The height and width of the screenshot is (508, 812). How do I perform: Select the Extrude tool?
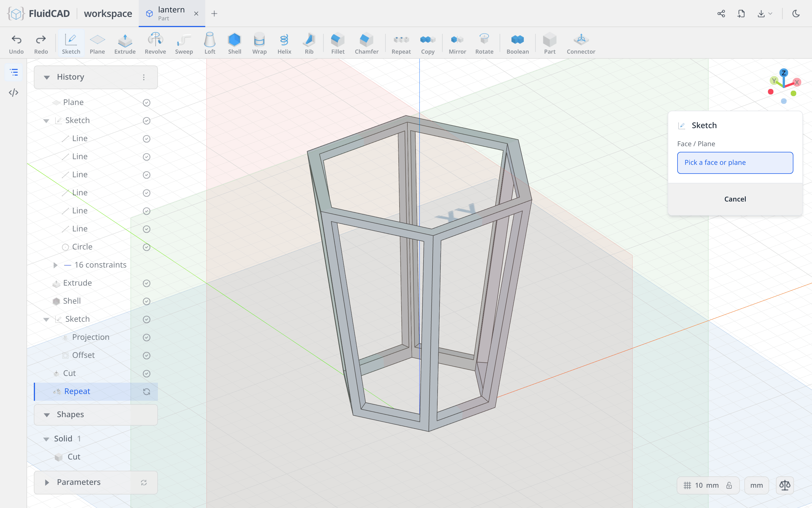[x=125, y=44]
